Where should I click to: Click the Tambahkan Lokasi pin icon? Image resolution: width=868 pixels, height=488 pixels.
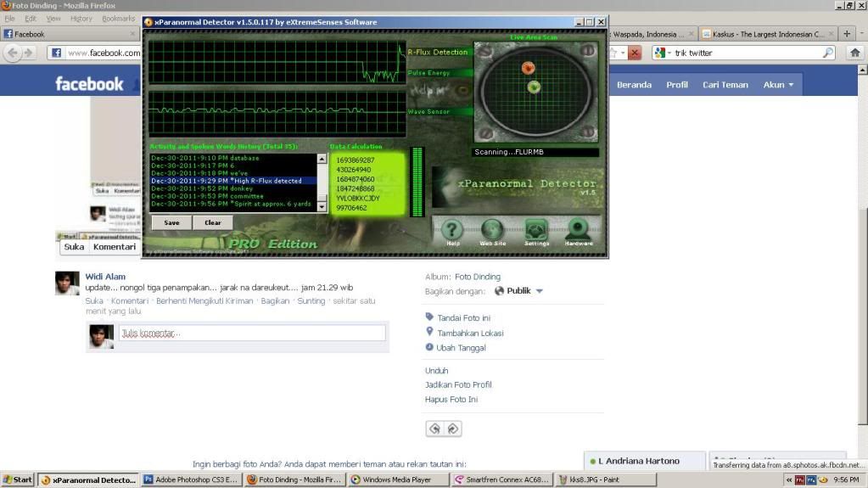tap(429, 332)
